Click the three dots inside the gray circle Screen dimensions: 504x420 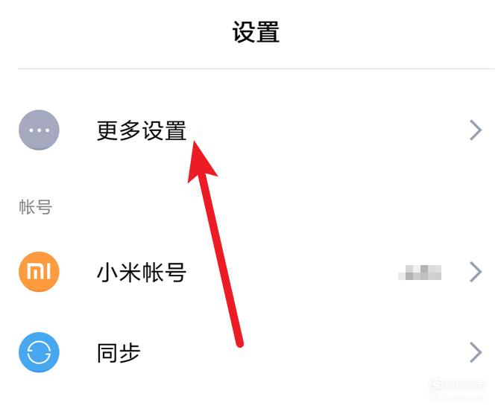39,130
